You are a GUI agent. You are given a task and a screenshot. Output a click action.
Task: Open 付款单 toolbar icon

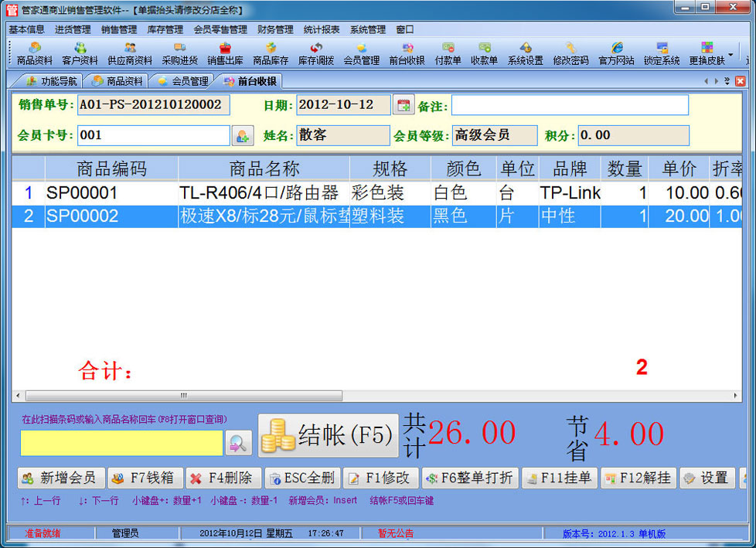point(448,53)
